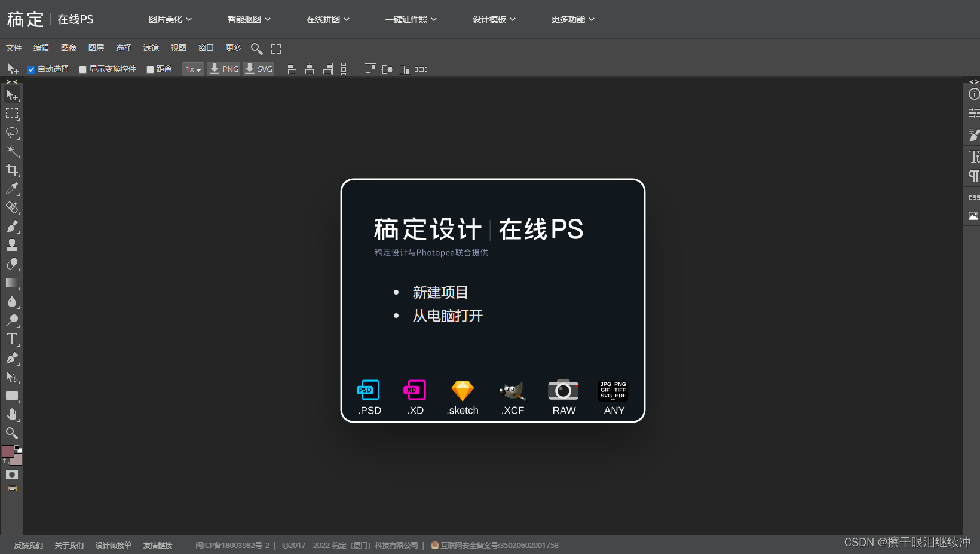Viewport: 980px width, 554px height.
Task: Select the Eyedropper tool
Action: click(x=12, y=189)
